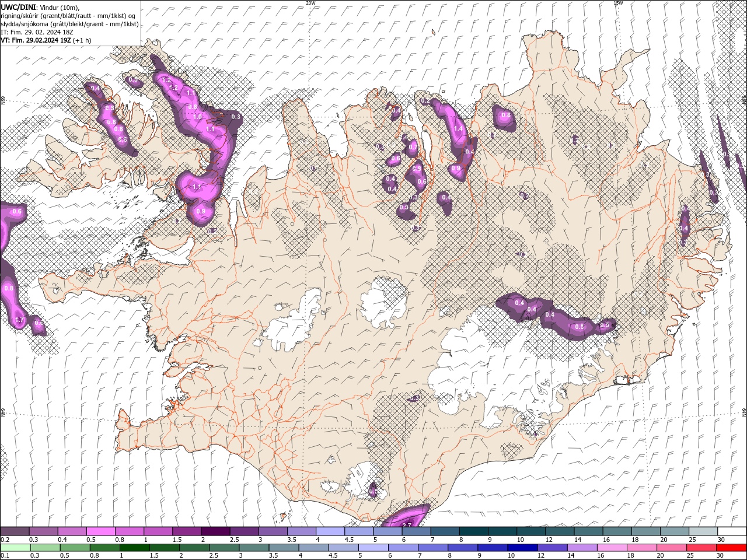Image resolution: width=747 pixels, height=560 pixels.
Task: Click the '1.4' snowfall value on the map
Action: (x=458, y=129)
